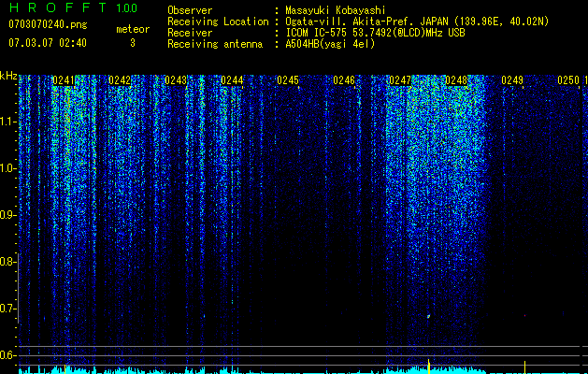This screenshot has width=588, height=374.
Task: Click the Receiving antenna label
Action: [215, 44]
